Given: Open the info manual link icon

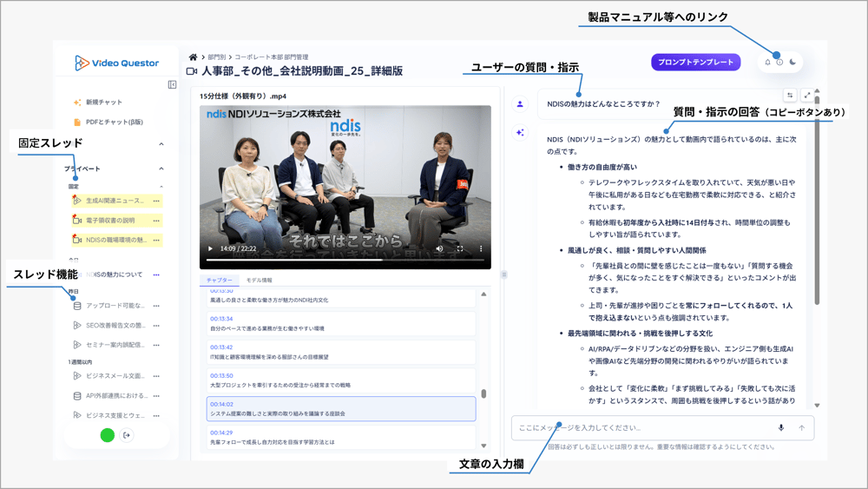Looking at the screenshot, I should pyautogui.click(x=779, y=62).
